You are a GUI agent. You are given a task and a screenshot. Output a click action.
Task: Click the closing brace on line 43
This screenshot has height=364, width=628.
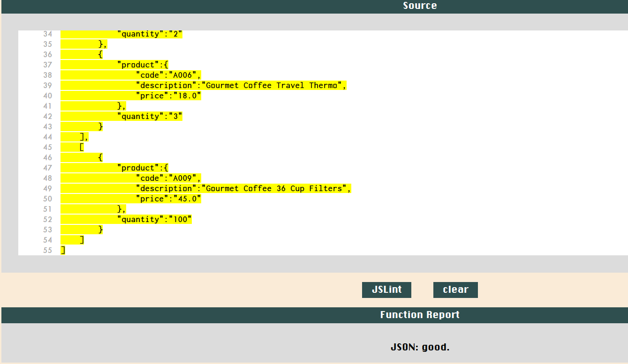coord(100,126)
